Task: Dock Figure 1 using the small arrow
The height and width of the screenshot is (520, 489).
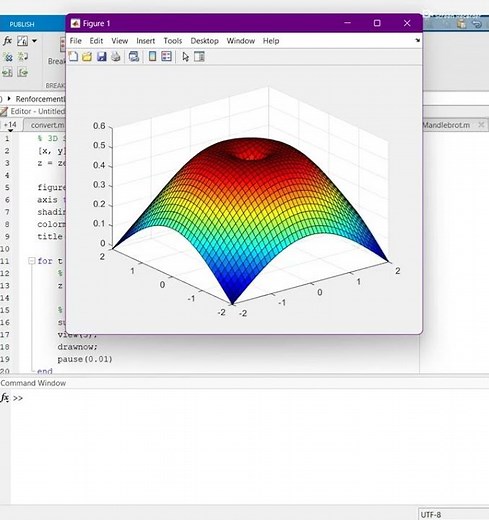Action: [x=417, y=40]
